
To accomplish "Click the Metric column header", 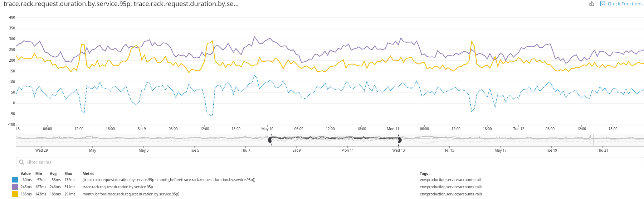I will [88, 174].
